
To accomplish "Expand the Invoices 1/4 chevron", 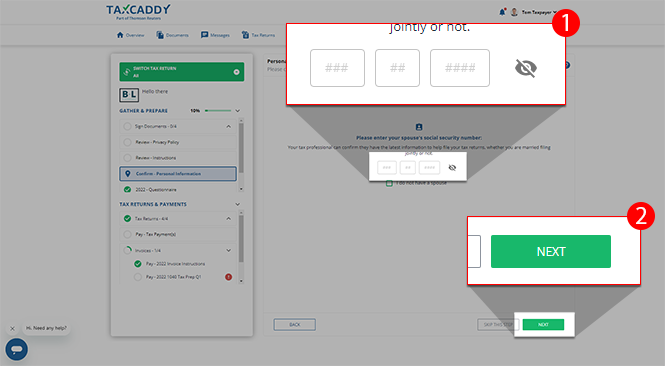I will tap(229, 250).
